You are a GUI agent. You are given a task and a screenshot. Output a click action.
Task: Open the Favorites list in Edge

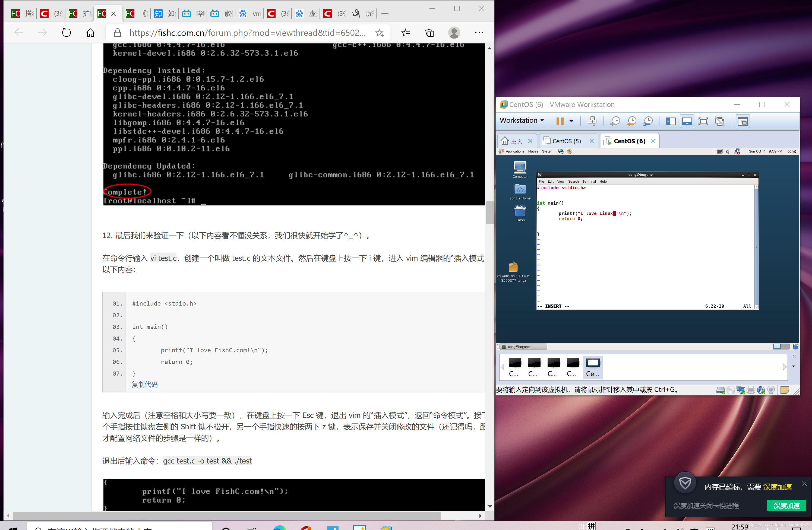click(x=405, y=33)
